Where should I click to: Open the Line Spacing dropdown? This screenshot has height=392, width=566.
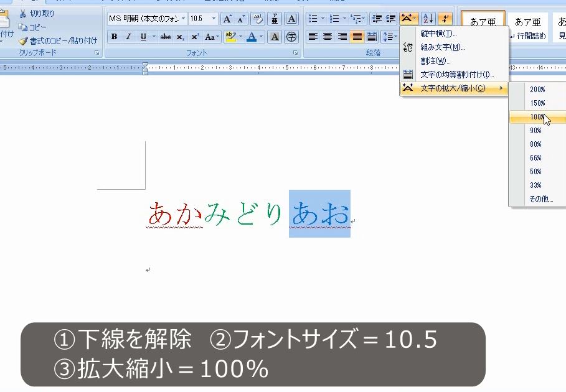(x=390, y=37)
